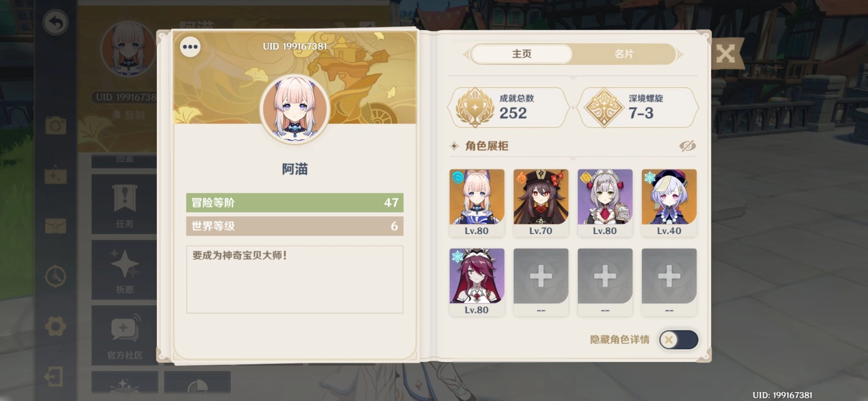Open the three-dot options menu
This screenshot has width=868, height=401.
tap(190, 47)
